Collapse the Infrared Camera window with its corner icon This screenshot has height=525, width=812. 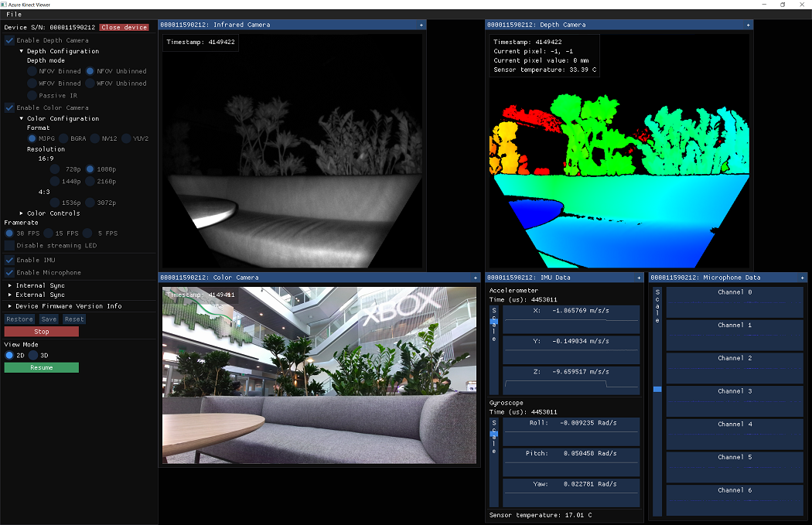[x=421, y=25]
